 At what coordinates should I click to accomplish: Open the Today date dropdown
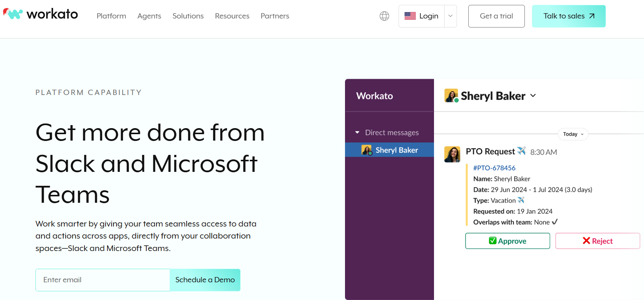pos(573,134)
